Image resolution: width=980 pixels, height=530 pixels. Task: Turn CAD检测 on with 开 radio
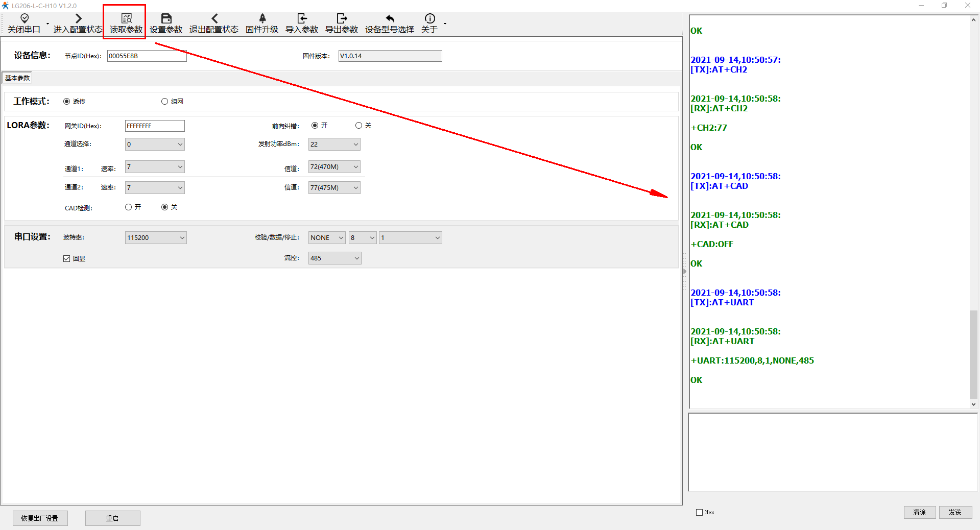click(129, 207)
